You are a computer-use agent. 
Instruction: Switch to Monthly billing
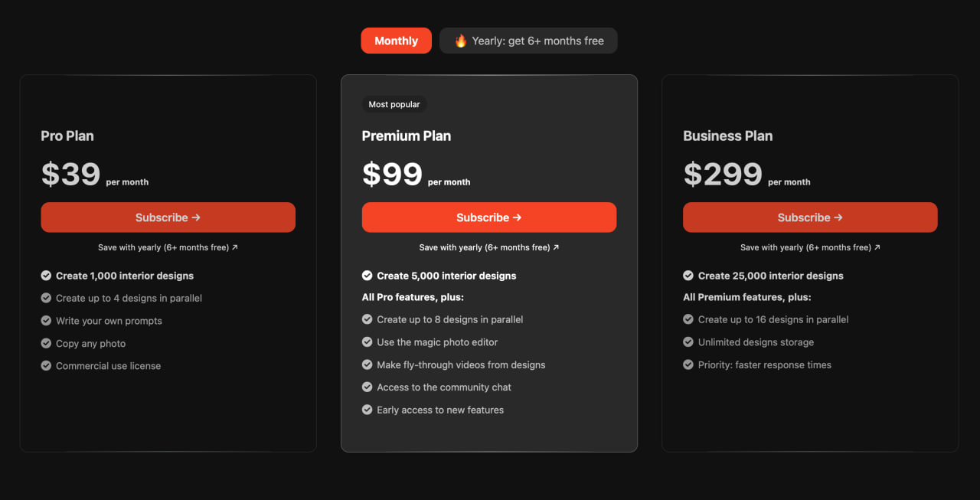click(397, 41)
